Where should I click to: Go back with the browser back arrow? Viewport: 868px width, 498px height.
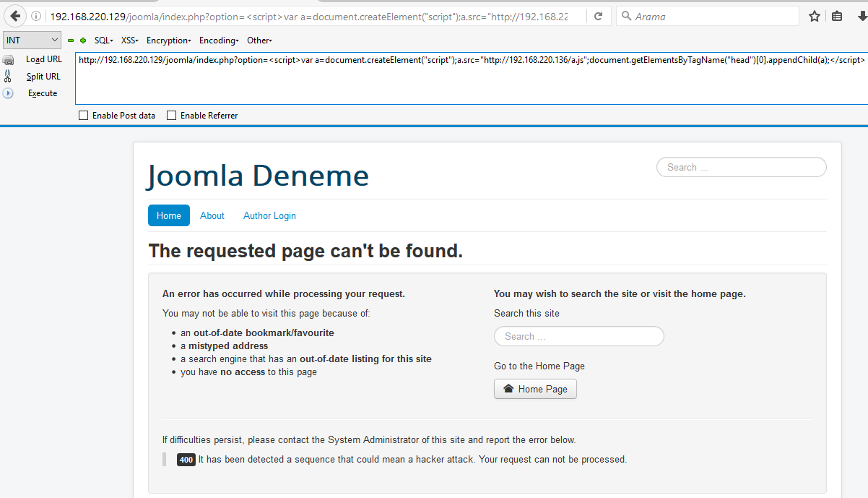tap(15, 16)
